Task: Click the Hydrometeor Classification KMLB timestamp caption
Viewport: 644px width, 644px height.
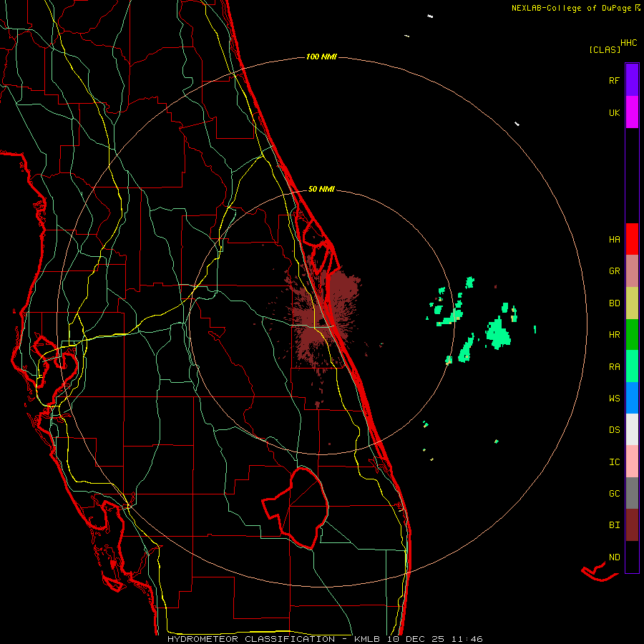Action: pyautogui.click(x=325, y=639)
